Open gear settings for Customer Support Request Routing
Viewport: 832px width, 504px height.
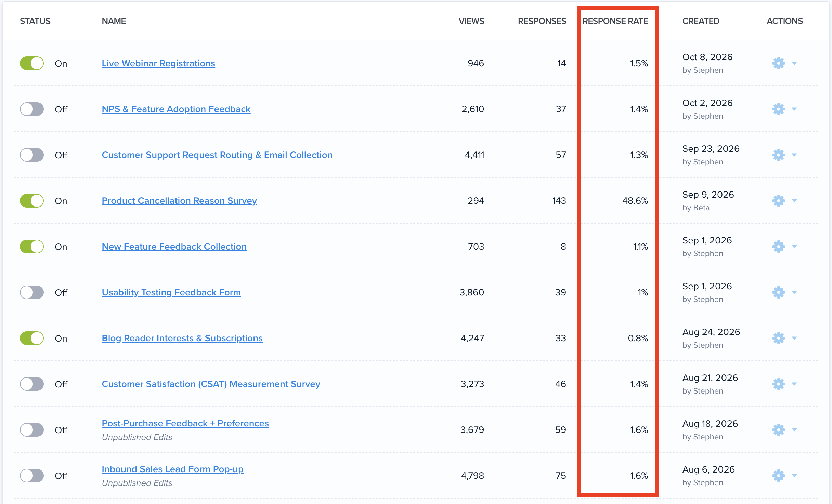click(x=778, y=155)
